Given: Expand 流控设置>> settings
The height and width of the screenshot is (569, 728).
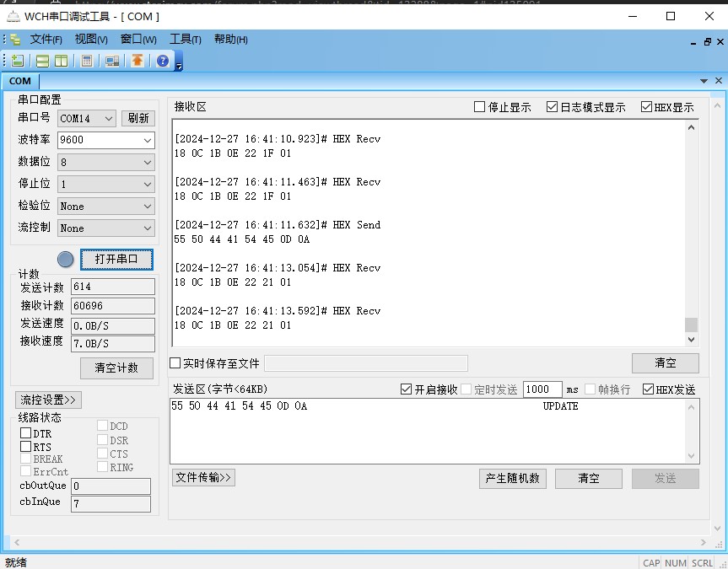Looking at the screenshot, I should point(48,400).
